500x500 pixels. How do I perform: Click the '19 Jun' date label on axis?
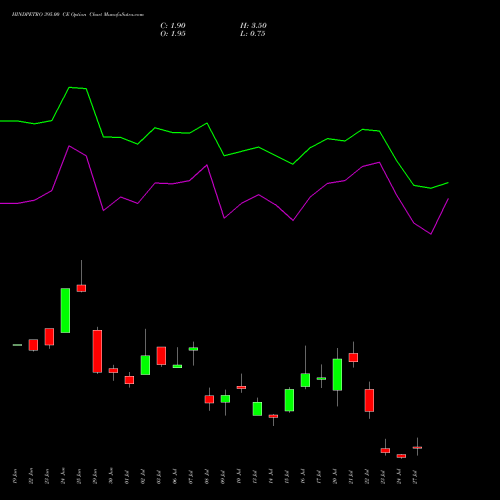coord(14,476)
